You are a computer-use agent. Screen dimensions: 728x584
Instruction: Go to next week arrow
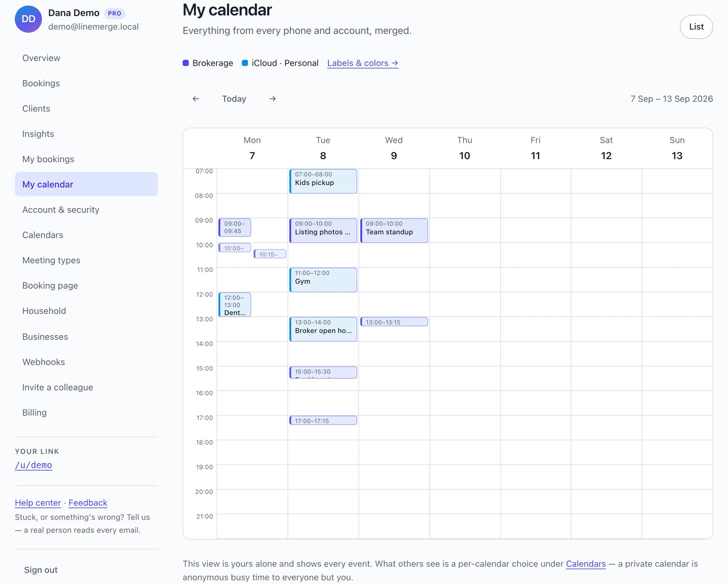click(x=273, y=99)
